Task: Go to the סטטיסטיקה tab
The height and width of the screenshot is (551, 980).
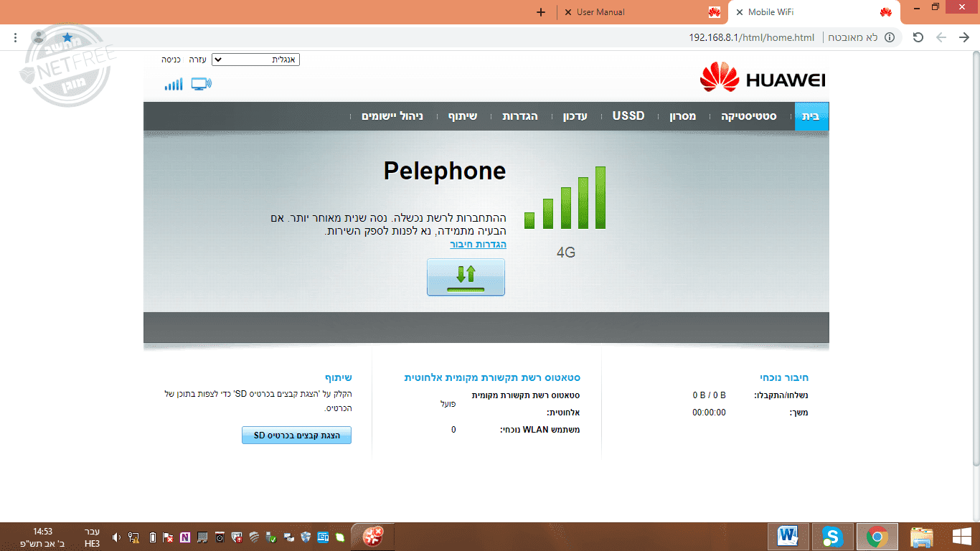Action: 749,116
